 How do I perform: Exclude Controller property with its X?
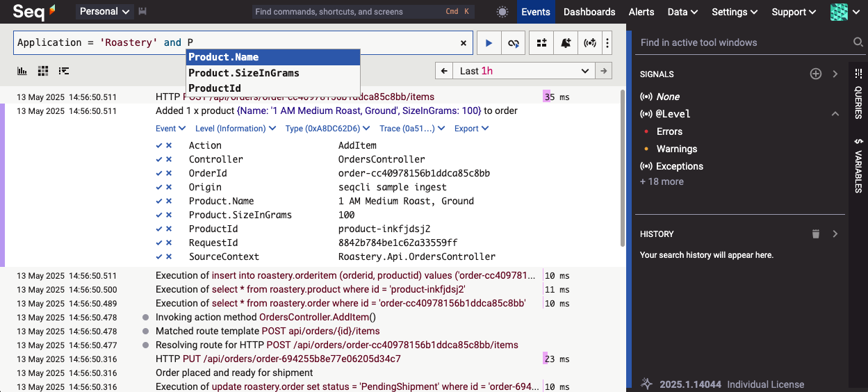point(169,159)
